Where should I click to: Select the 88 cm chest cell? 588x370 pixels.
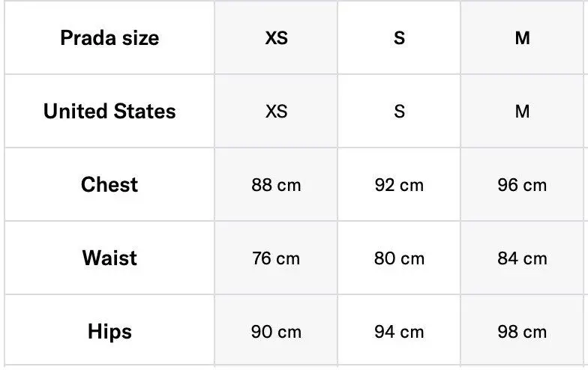point(276,185)
